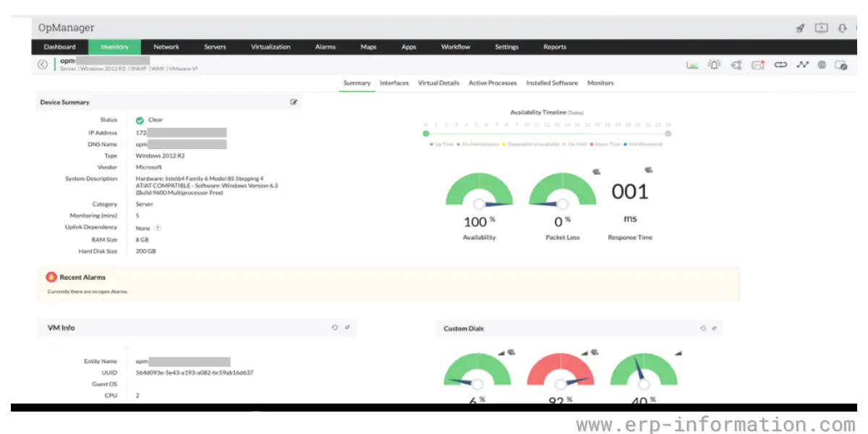The width and height of the screenshot is (868, 434).
Task: Click the small icon above Response Time
Action: coord(648,169)
